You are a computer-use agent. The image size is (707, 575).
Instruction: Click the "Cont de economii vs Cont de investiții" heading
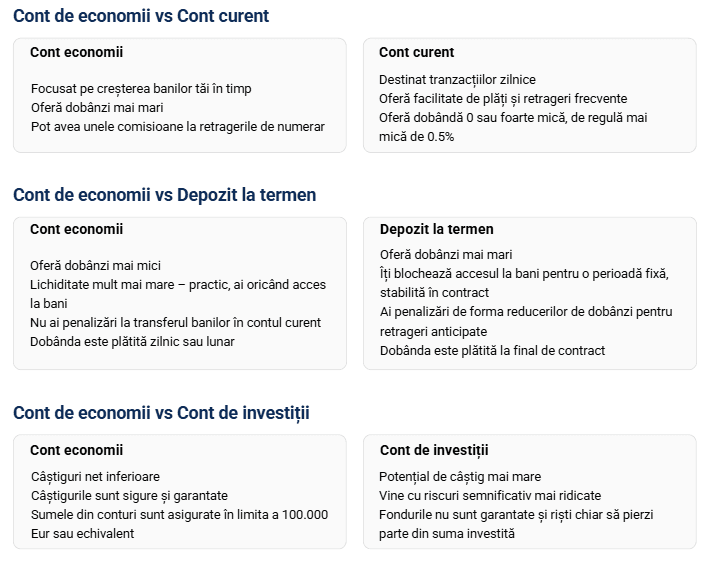click(x=161, y=413)
